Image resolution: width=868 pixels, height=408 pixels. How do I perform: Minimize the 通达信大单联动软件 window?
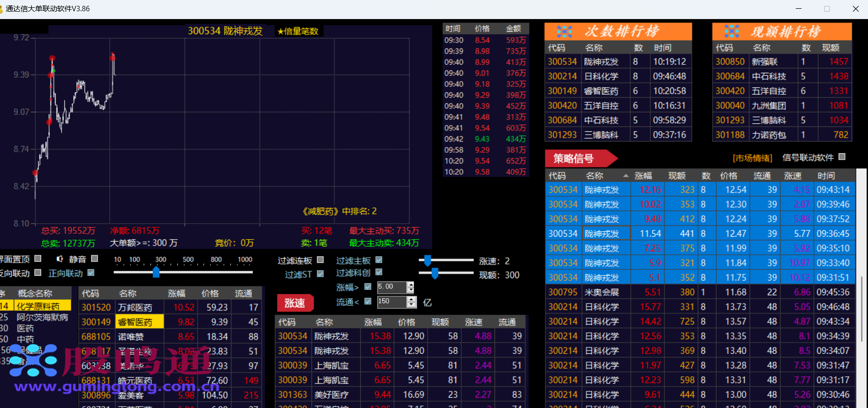pyautogui.click(x=799, y=9)
